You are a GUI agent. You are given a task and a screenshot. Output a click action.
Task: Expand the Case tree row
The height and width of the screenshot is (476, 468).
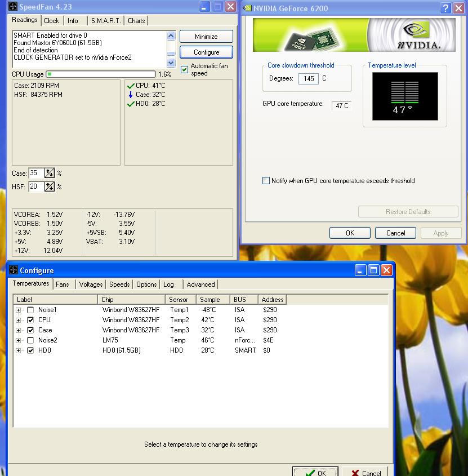point(19,330)
